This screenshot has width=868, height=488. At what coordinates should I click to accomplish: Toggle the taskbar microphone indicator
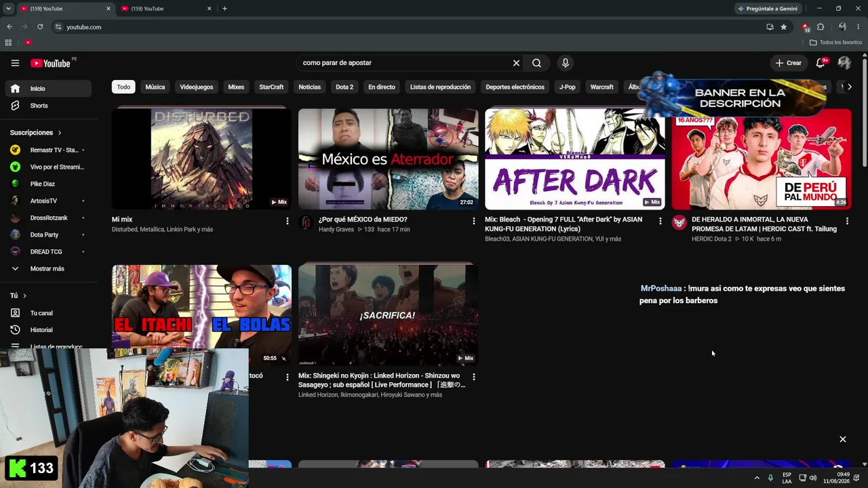point(770,478)
